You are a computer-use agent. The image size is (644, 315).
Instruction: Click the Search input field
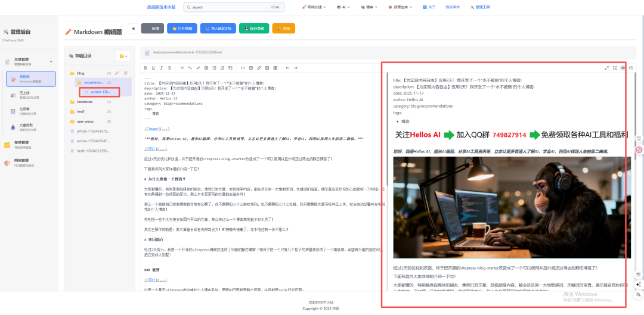pyautogui.click(x=233, y=7)
